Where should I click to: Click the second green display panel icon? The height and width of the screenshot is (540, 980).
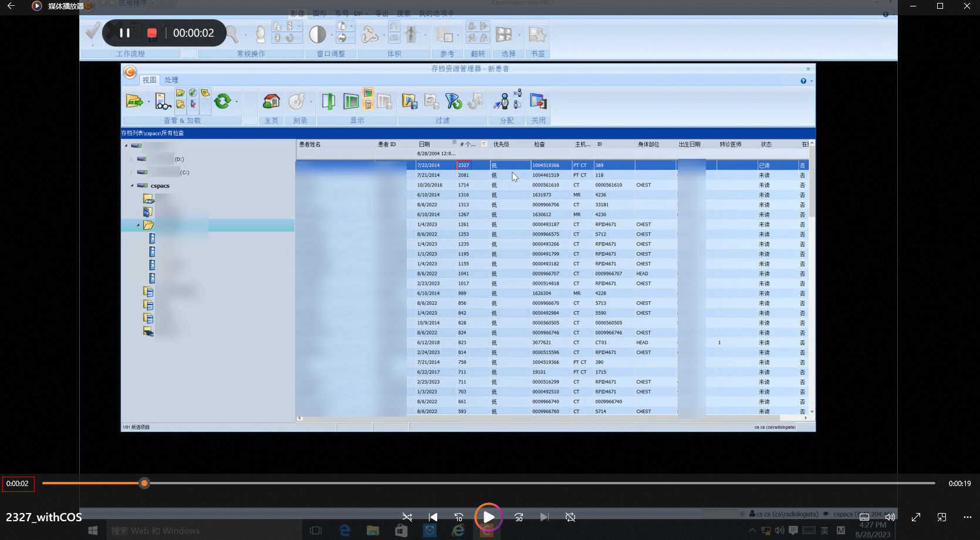point(351,101)
